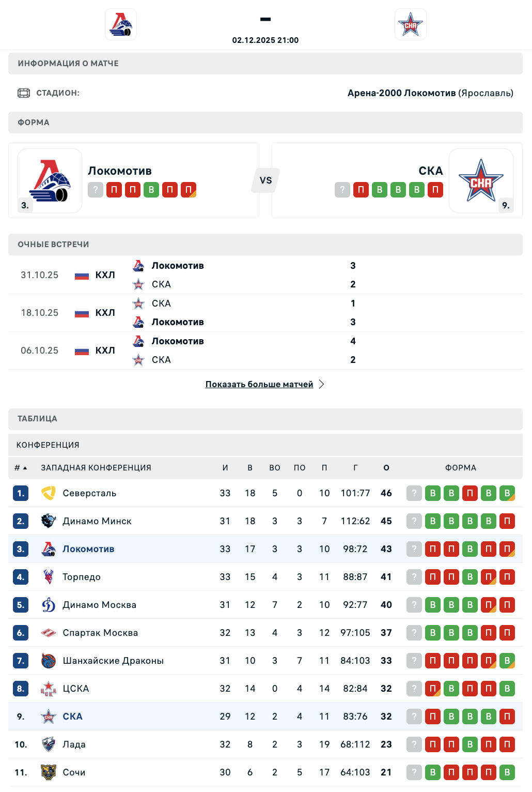This screenshot has height=792, width=532.
Task: Open the Сочи team link in standings
Action: [x=74, y=772]
